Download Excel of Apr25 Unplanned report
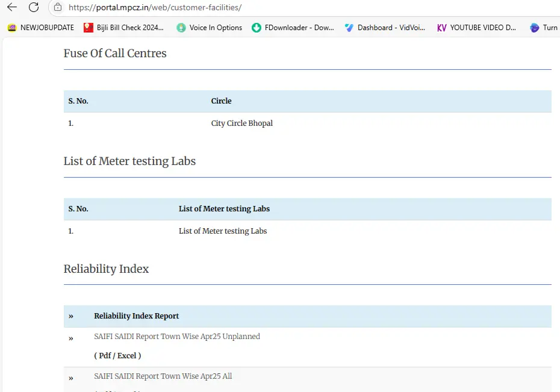560x392 pixels. (x=127, y=356)
